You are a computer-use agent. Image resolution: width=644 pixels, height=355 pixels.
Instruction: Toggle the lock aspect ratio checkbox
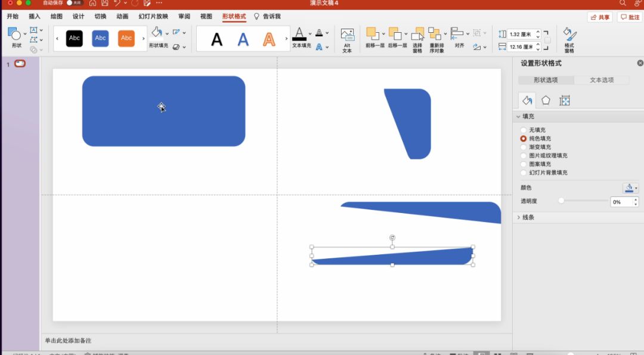(x=547, y=40)
